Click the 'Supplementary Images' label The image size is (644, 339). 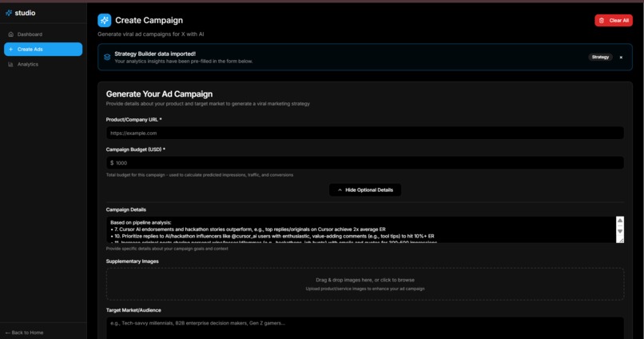pyautogui.click(x=133, y=261)
